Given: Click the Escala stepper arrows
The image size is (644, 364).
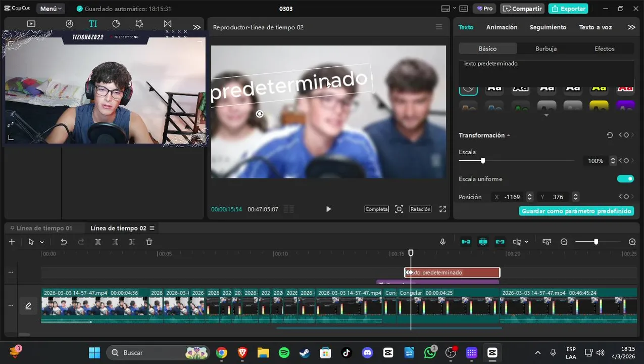Looking at the screenshot, I should pyautogui.click(x=613, y=161).
